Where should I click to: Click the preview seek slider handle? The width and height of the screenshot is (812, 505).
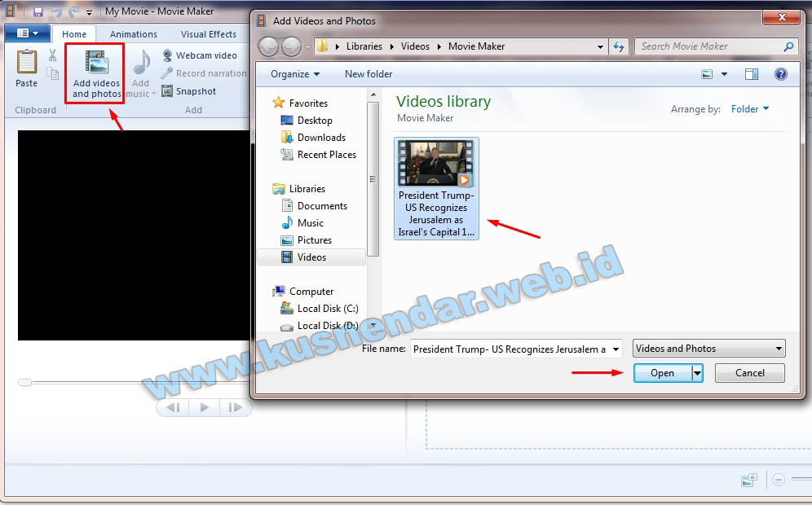24,382
